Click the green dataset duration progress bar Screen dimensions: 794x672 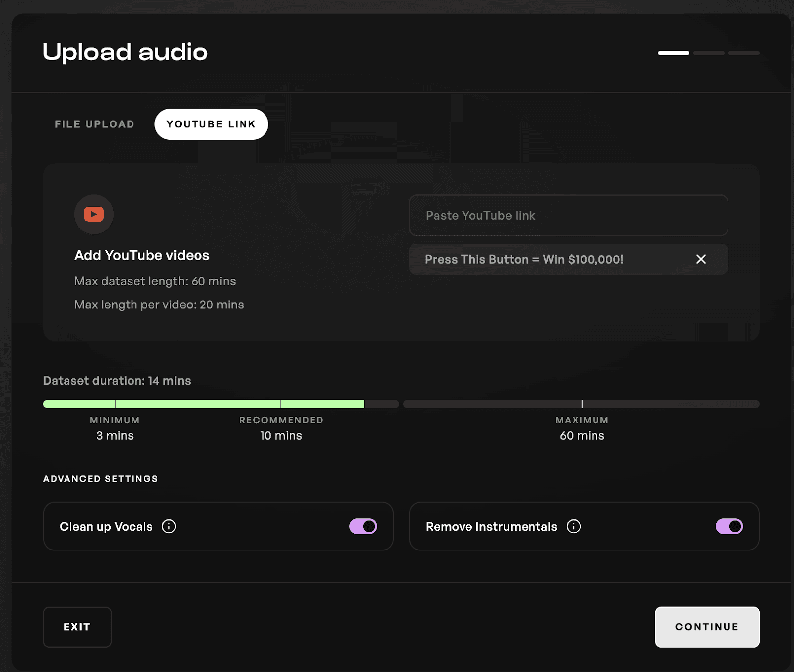pos(203,404)
